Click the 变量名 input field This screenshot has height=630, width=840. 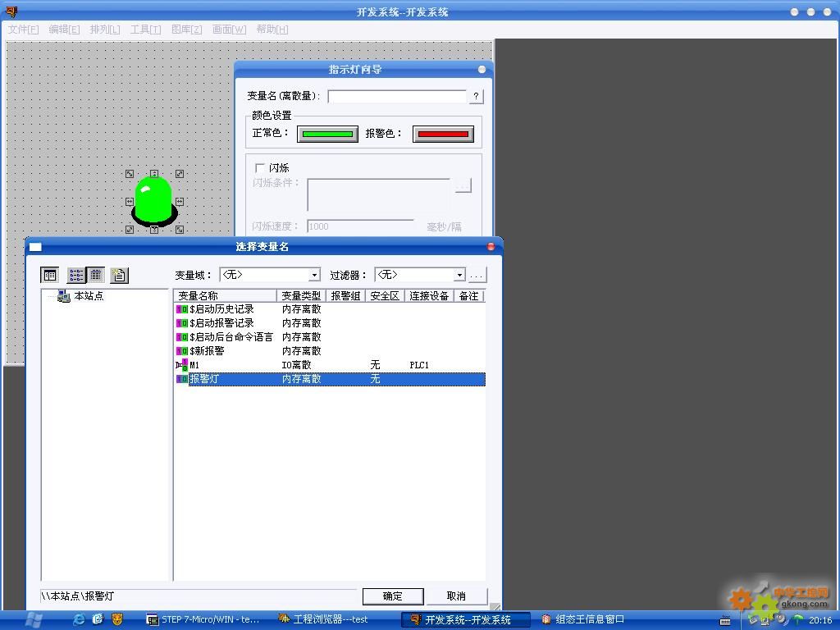tap(397, 97)
